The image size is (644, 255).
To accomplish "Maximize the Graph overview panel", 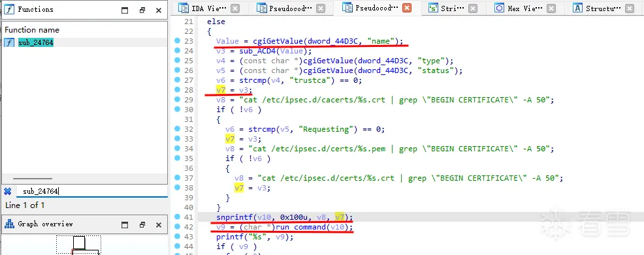I will [125, 224].
